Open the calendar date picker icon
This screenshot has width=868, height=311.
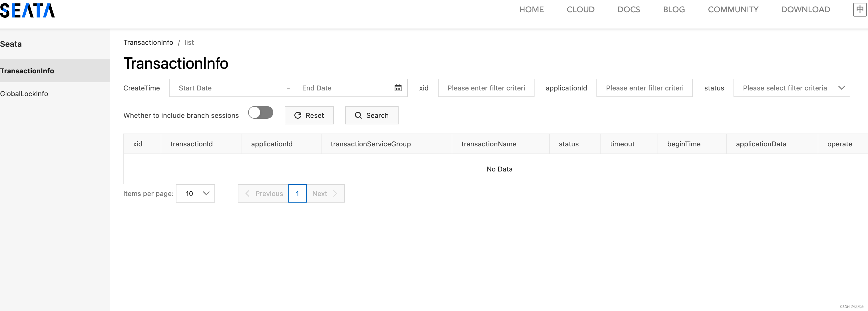[x=398, y=88]
